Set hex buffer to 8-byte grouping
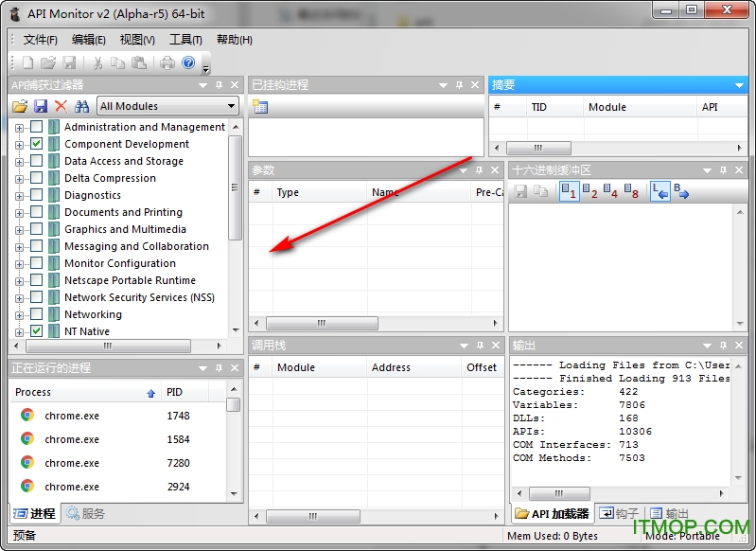The image size is (756, 551). point(631,191)
